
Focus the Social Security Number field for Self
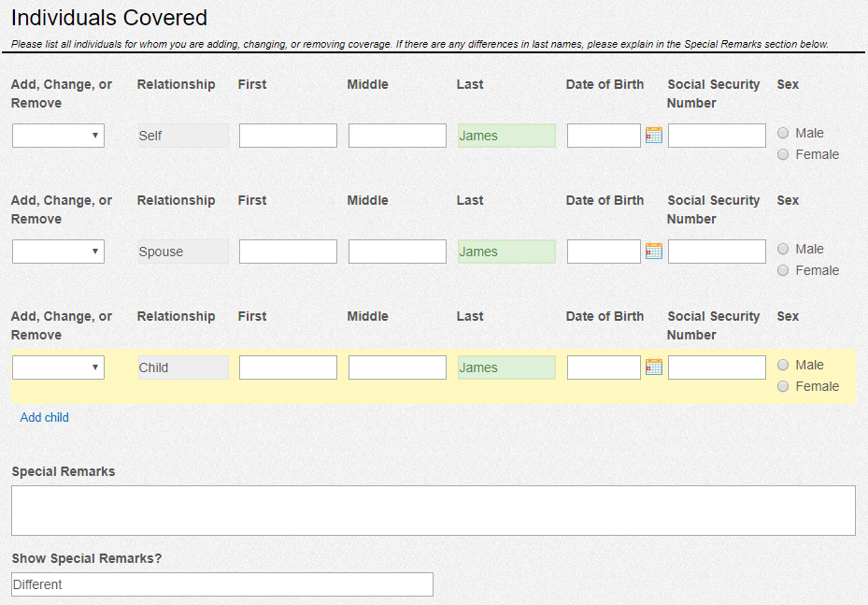point(717,136)
